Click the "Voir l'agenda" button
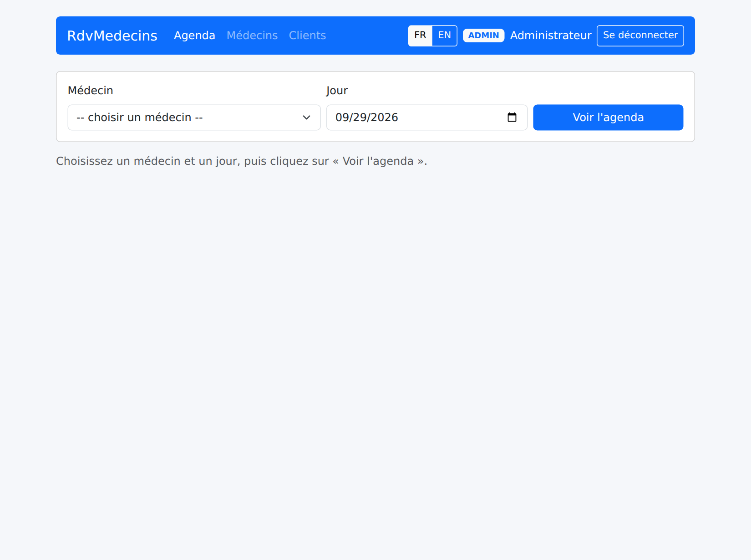The height and width of the screenshot is (560, 751). point(608,117)
